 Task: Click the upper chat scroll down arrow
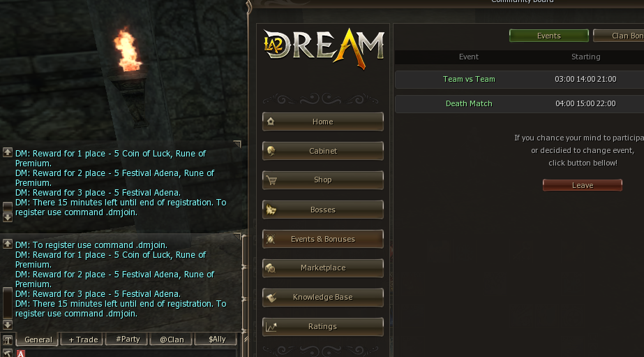point(8,217)
